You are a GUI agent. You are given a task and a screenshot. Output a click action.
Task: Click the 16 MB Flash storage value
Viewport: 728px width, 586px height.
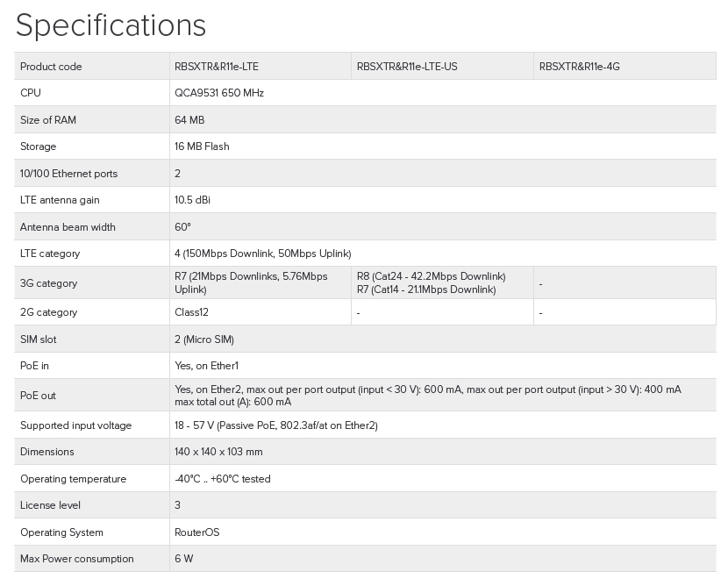[202, 146]
